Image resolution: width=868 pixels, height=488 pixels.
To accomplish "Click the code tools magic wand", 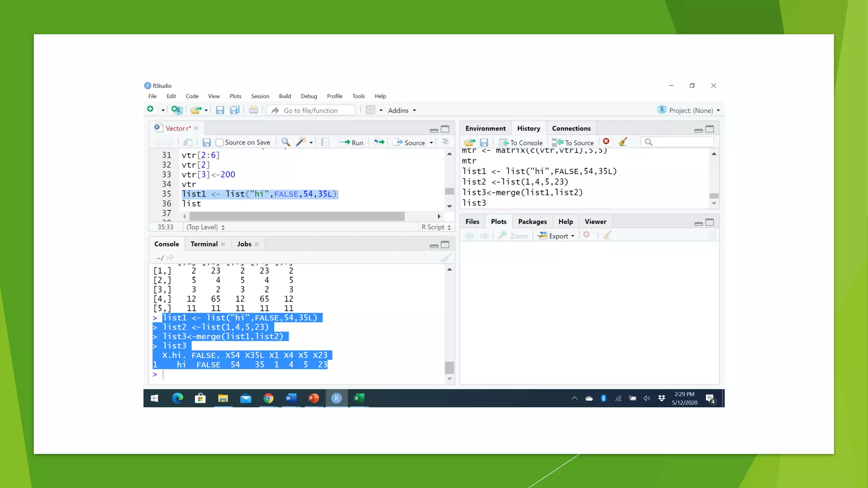I will (x=301, y=142).
